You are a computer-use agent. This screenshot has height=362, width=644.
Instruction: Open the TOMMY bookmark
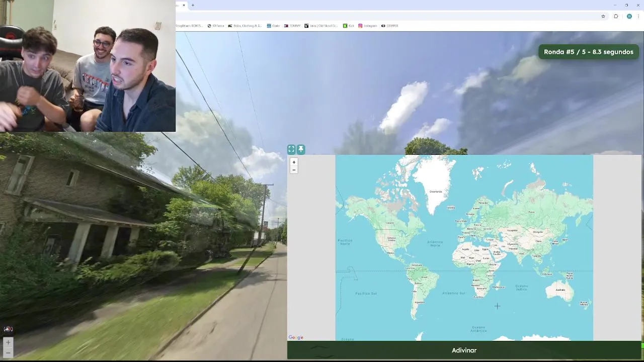click(292, 26)
